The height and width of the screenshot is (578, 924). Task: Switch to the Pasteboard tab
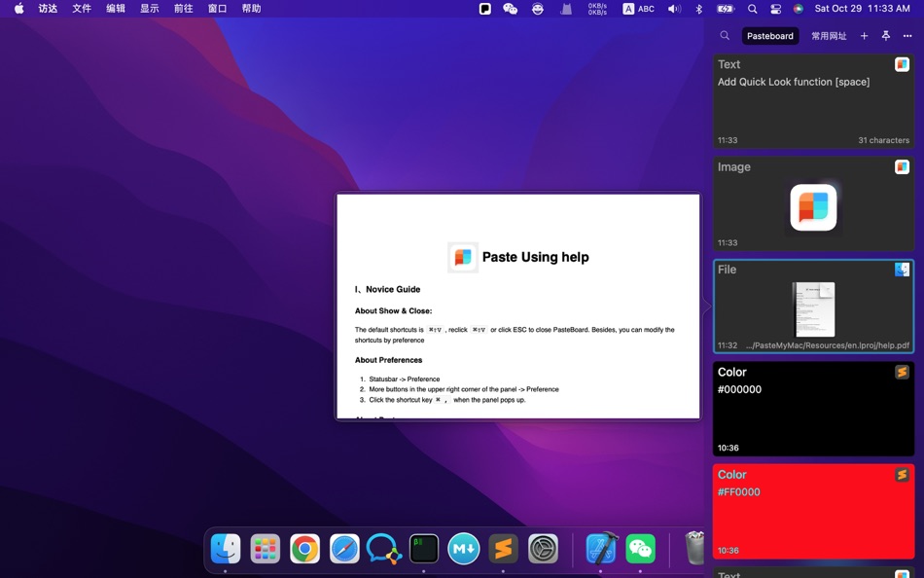click(x=769, y=36)
